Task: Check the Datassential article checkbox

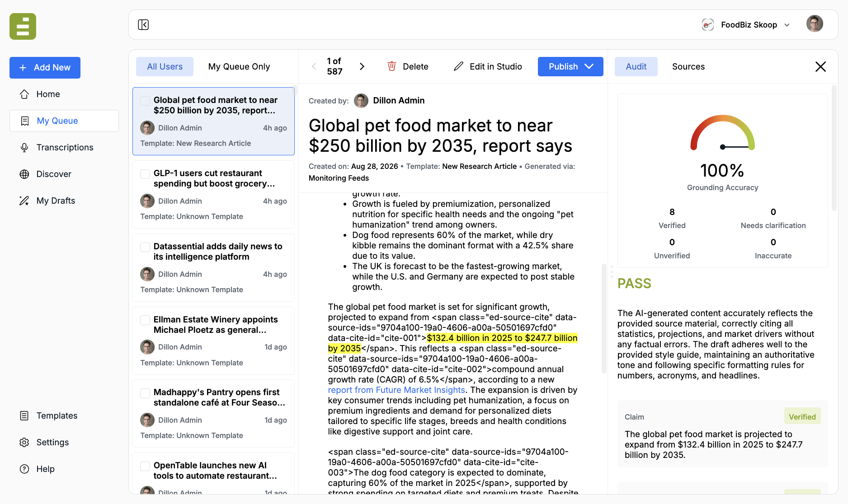Action: click(145, 247)
